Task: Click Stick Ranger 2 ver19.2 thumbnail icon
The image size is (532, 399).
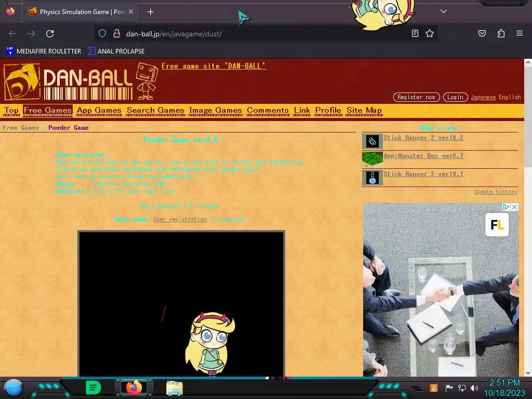Action: tap(372, 141)
